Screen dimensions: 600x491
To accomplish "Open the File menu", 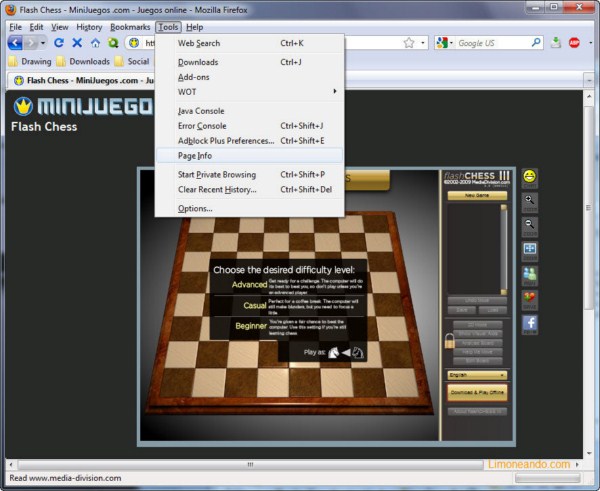I will 16,27.
